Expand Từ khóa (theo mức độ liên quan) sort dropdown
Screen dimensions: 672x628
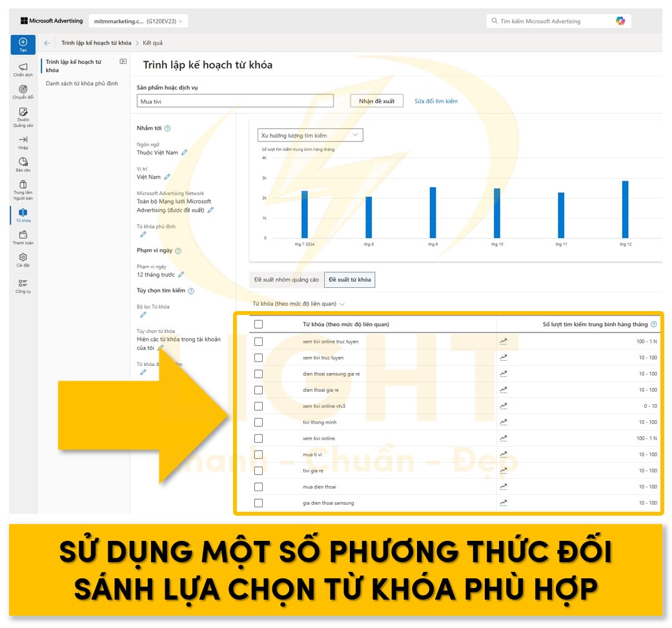coord(298,304)
